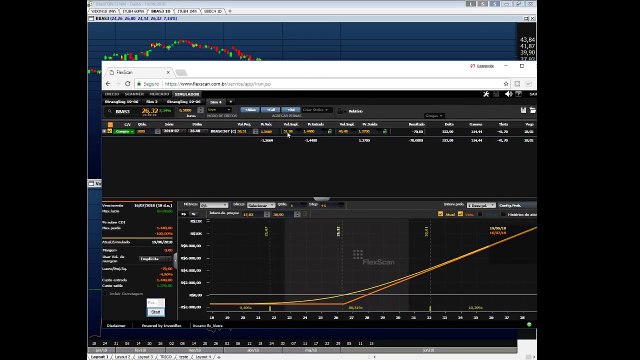Click the +Put add button
The image size is (640, 360).
[291, 110]
